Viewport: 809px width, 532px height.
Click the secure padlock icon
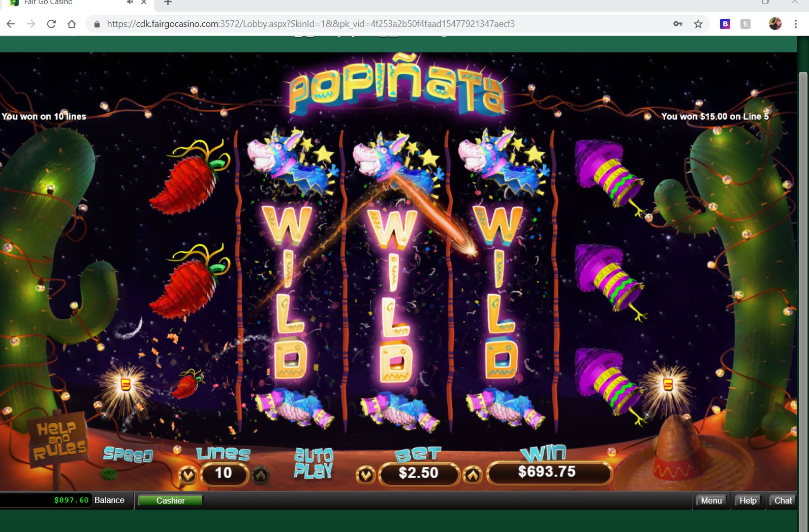(97, 24)
